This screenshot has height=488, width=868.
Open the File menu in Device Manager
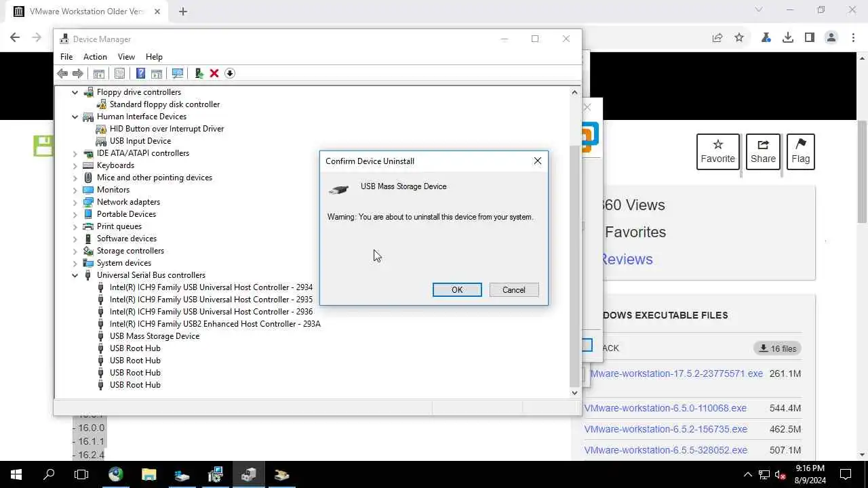pyautogui.click(x=66, y=57)
